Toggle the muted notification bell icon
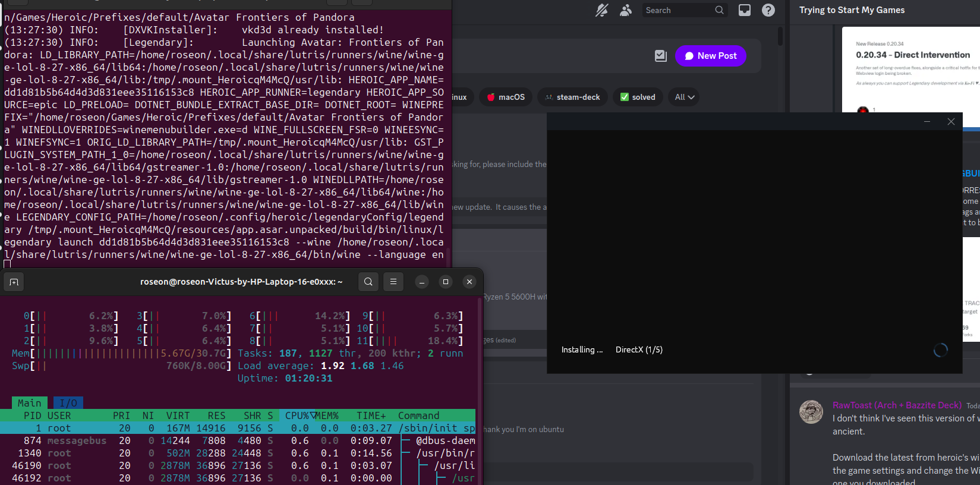The width and height of the screenshot is (980, 485). (601, 10)
